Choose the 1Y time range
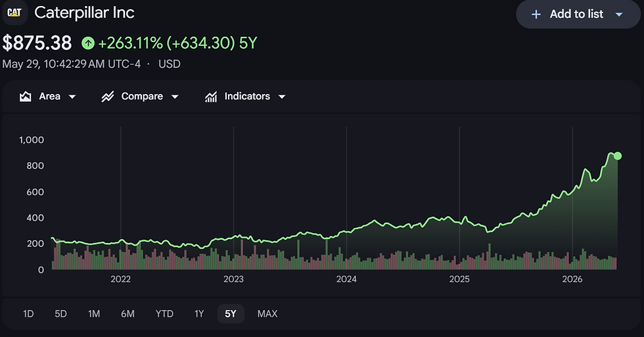This screenshot has height=337, width=644. (x=199, y=314)
